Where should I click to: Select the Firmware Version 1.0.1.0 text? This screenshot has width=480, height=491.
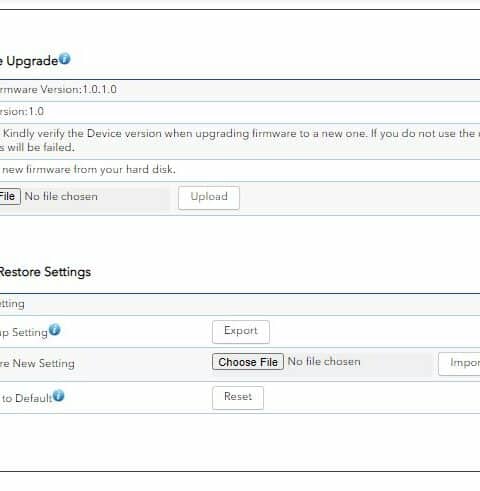coord(58,89)
